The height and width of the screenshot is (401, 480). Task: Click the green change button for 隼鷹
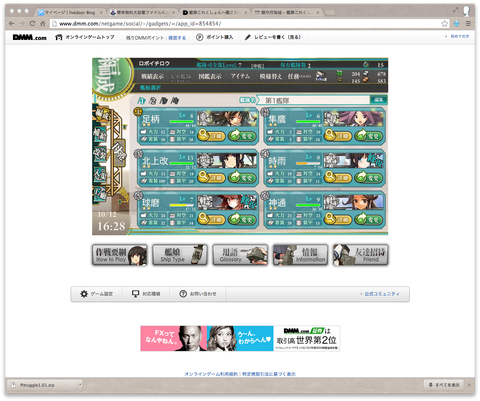369,135
